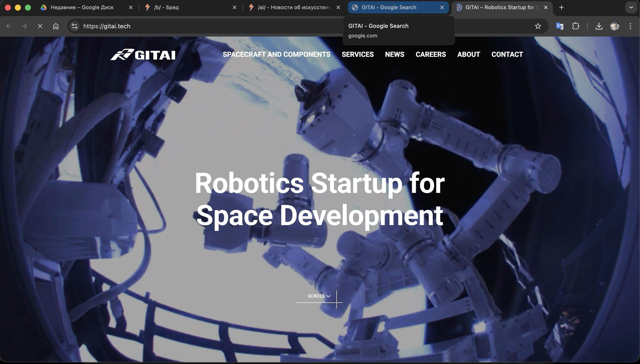Open the CONTACT navigation link

click(x=507, y=54)
